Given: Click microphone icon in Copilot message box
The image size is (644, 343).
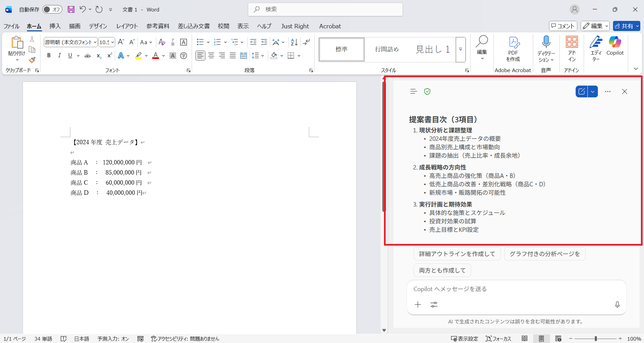Looking at the screenshot, I should (x=617, y=305).
